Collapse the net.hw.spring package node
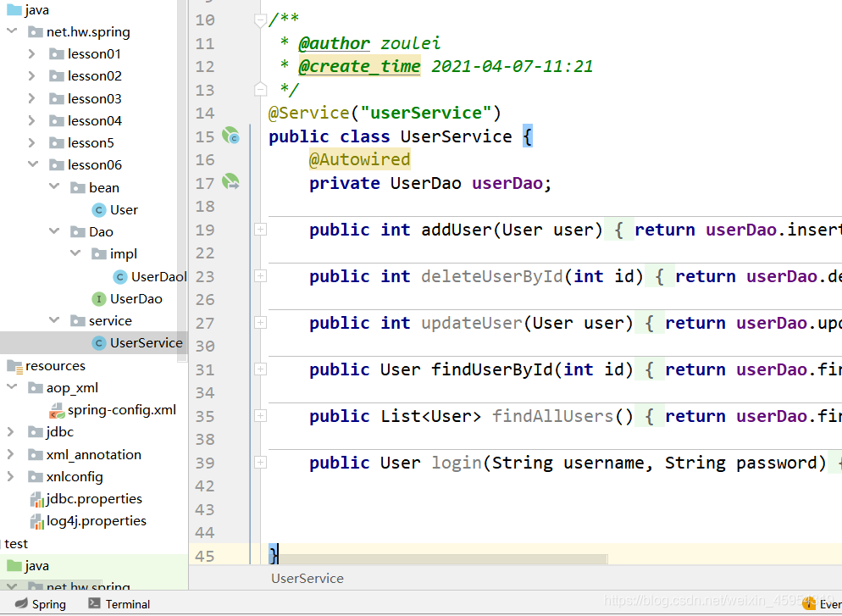 [12, 31]
